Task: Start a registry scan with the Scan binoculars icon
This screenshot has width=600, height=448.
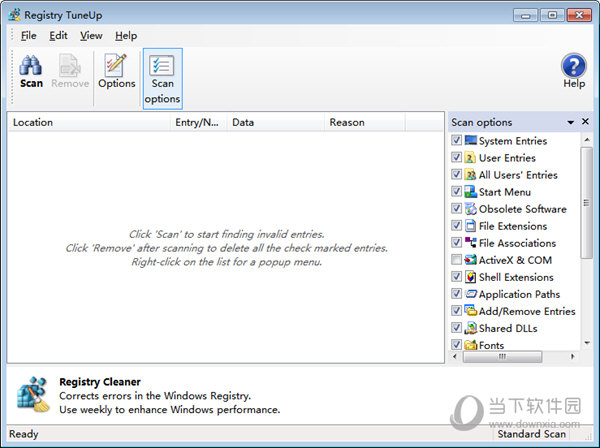Action: (31, 65)
